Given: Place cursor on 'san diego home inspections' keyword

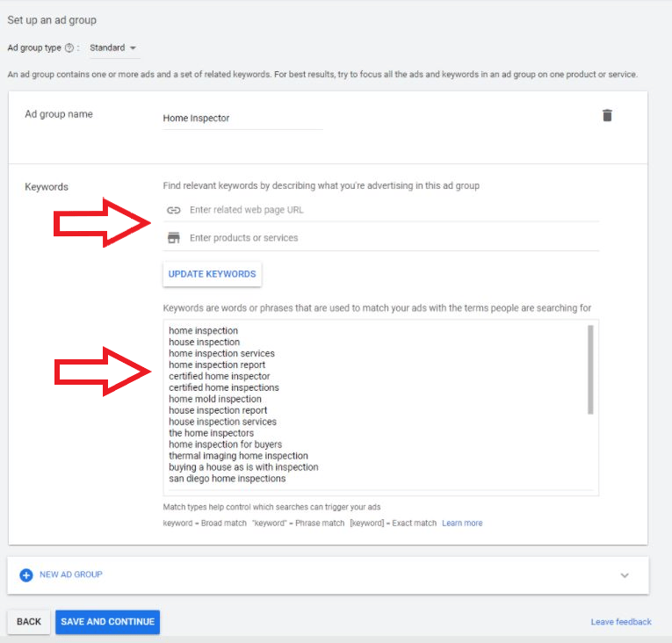Looking at the screenshot, I should (227, 479).
